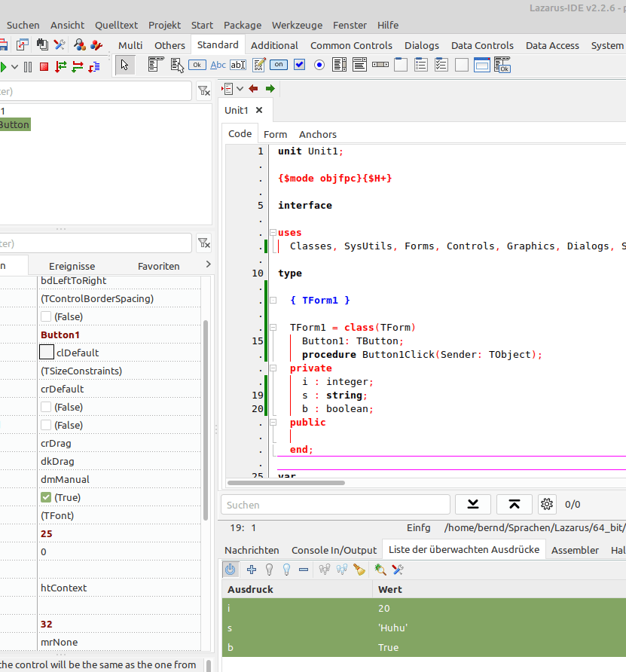This screenshot has height=672, width=626.
Task: Find next match with down arrow button
Action: (x=473, y=504)
